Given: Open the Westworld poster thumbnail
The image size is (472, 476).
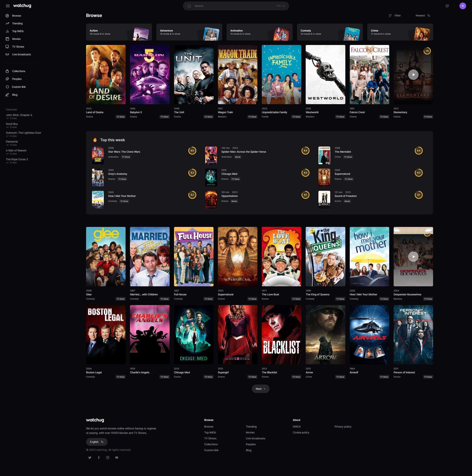Looking at the screenshot, I should click(x=325, y=75).
